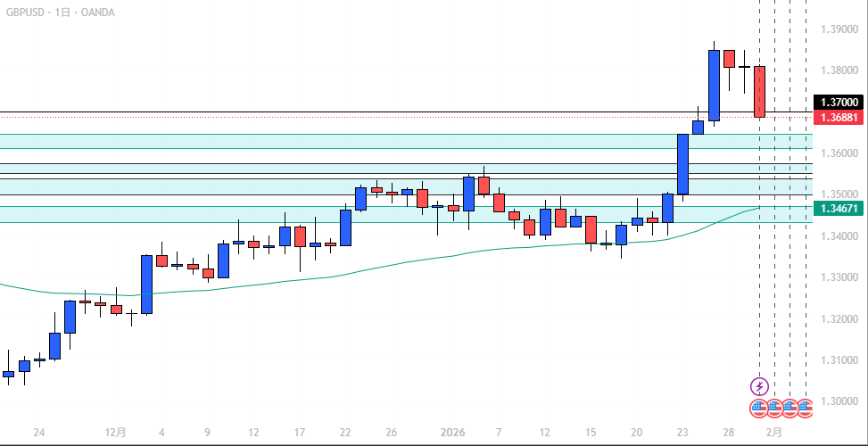This screenshot has height=446, width=868.
Task: Open the rightmost US flag economic event
Action: 805,408
